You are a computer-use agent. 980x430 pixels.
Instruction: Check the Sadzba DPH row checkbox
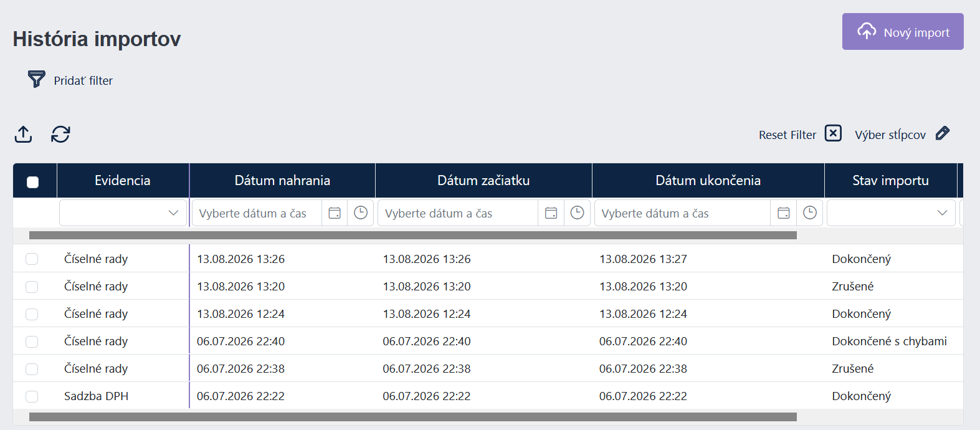tap(32, 396)
